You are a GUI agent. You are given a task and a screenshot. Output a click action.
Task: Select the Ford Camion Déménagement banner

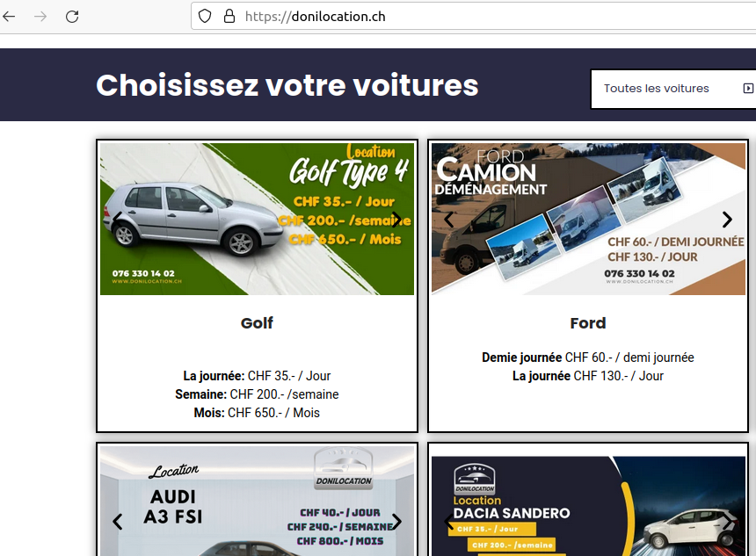[588, 219]
